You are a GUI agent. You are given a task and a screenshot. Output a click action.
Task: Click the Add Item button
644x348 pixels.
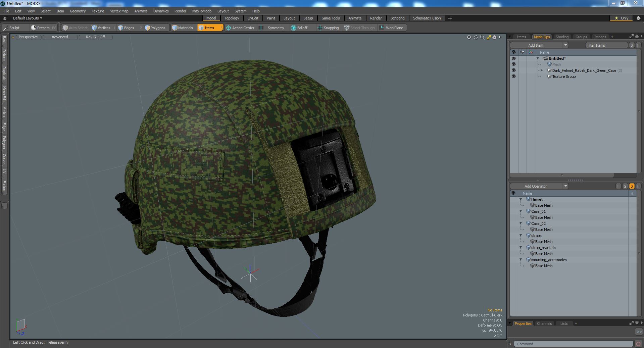[536, 45]
